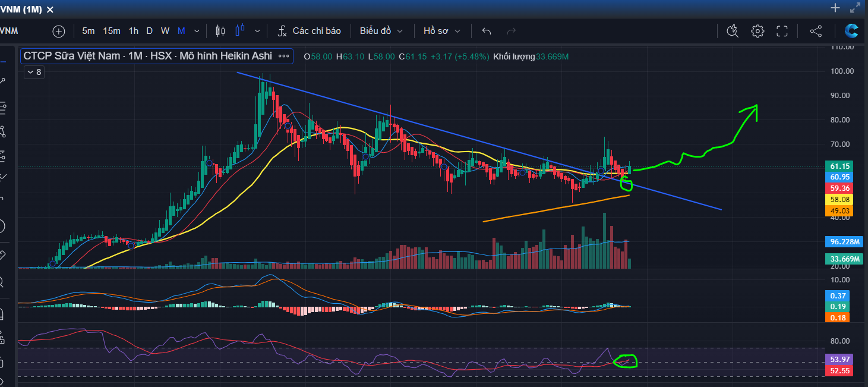Click the circled plus compare symbol icon
The height and width of the screenshot is (387, 868).
tap(59, 31)
